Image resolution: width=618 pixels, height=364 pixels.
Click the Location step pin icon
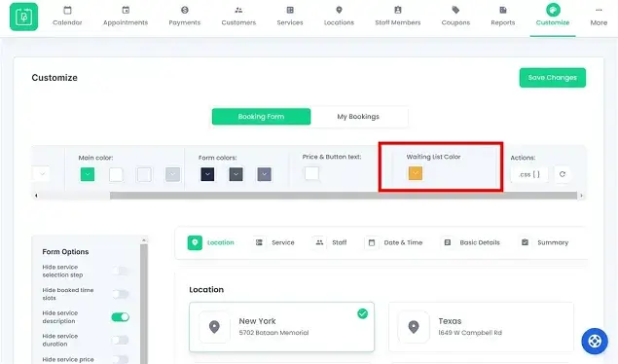pyautogui.click(x=195, y=242)
